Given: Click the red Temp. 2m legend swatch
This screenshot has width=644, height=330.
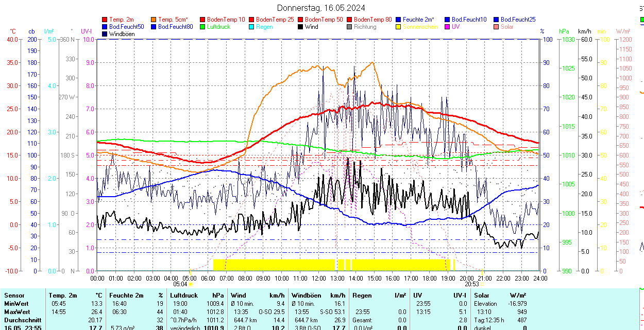Looking at the screenshot, I should 106,20.
